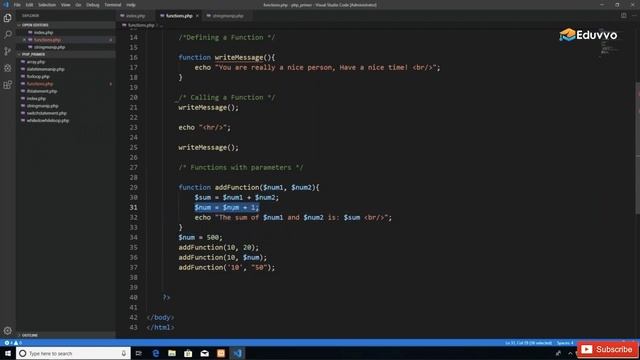Image resolution: width=640 pixels, height=360 pixels.
Task: Open the Terminal menu
Action: pos(113,5)
